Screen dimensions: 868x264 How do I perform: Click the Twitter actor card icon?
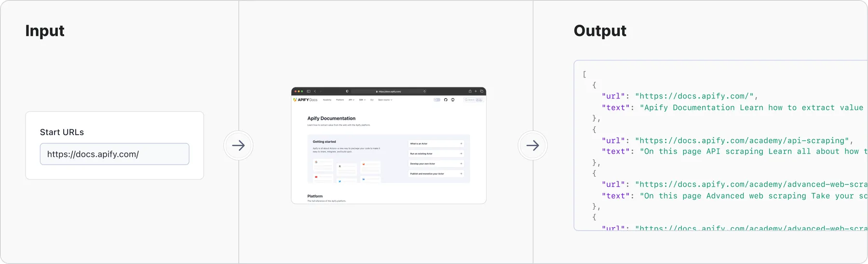pyautogui.click(x=339, y=181)
